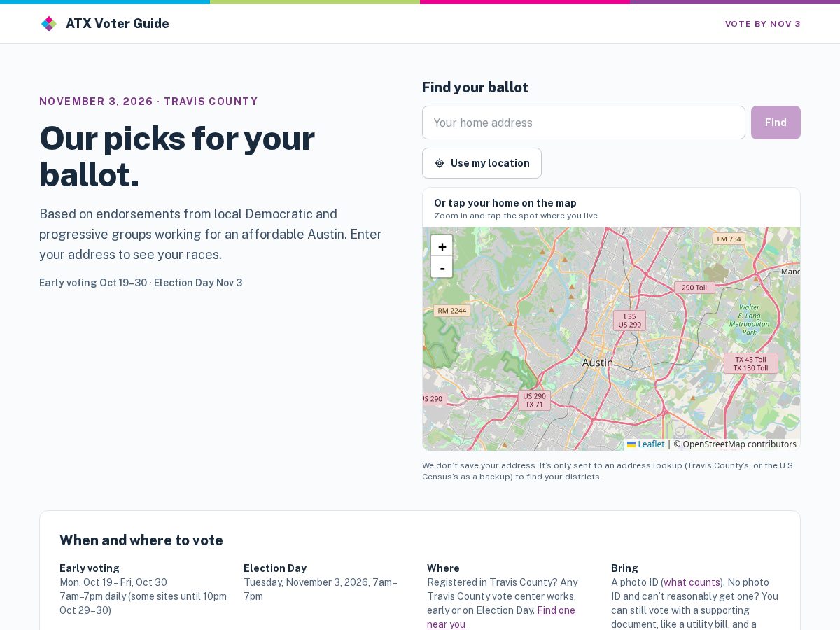Open the 'what counts' photo ID link
Image resolution: width=840 pixels, height=630 pixels.
692,582
